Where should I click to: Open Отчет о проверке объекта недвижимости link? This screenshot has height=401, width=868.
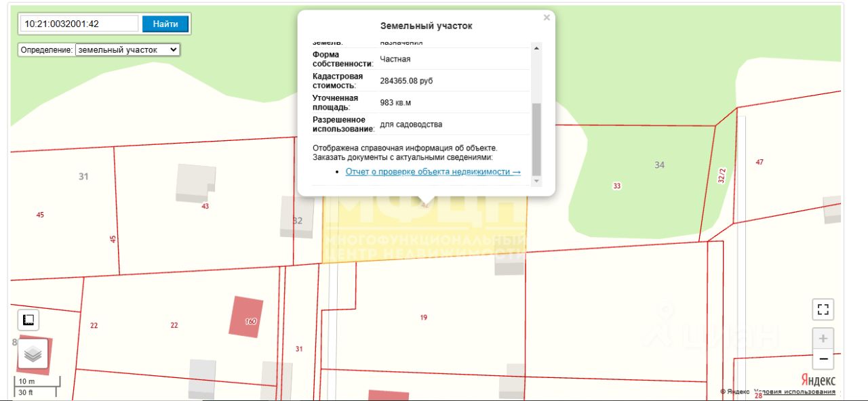(433, 172)
